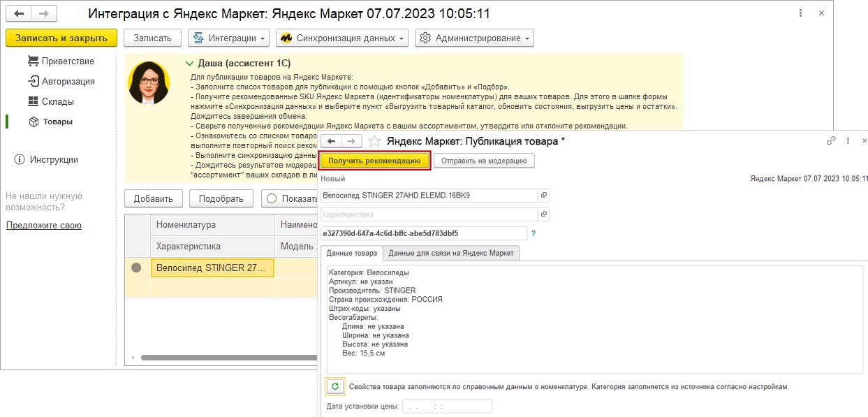Open the Велосипед STINGER item via its open icon

[545, 196]
